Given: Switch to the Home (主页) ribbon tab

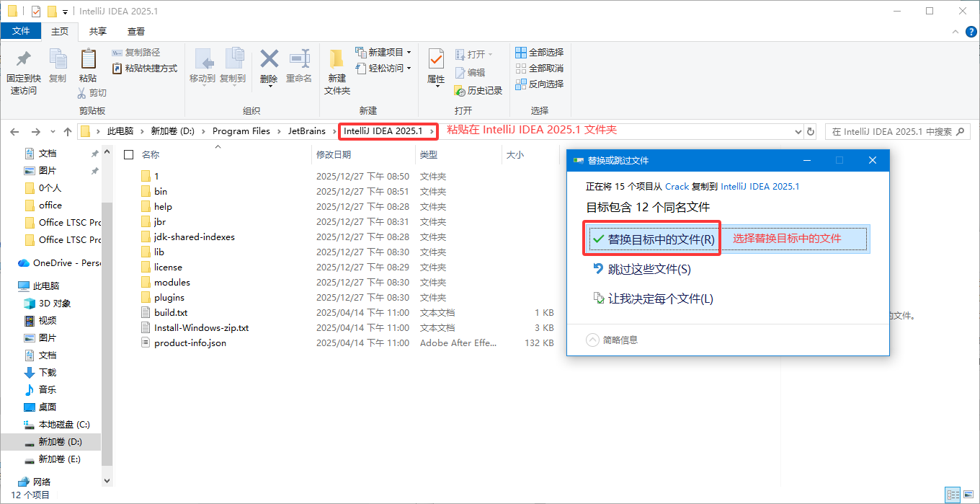Looking at the screenshot, I should (x=60, y=32).
